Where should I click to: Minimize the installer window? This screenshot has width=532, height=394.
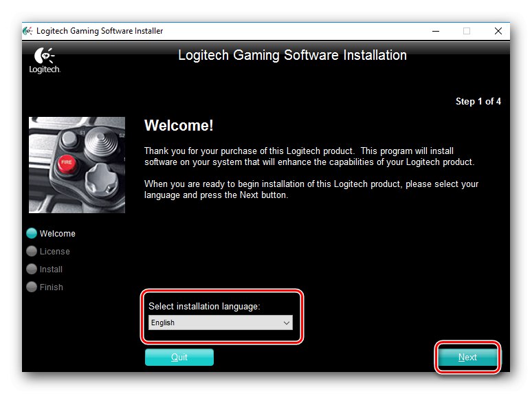436,31
